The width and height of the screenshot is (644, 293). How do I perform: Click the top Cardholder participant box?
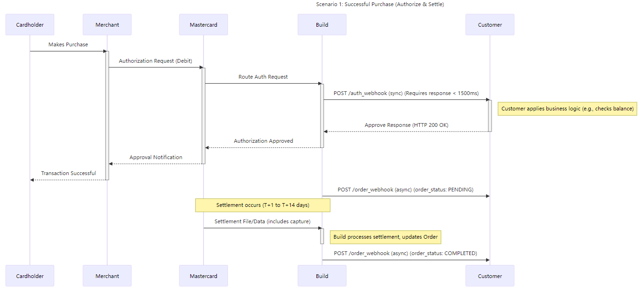coord(30,25)
